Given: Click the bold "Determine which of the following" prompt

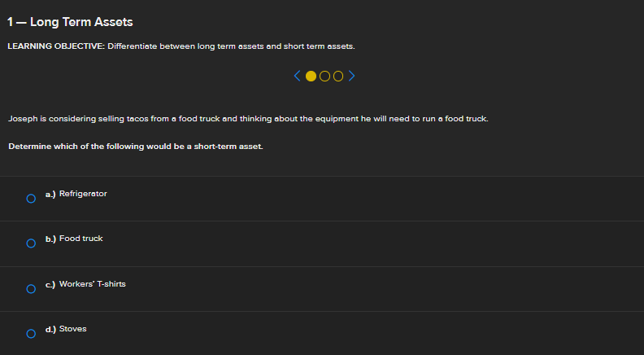Looking at the screenshot, I should click(x=136, y=147).
